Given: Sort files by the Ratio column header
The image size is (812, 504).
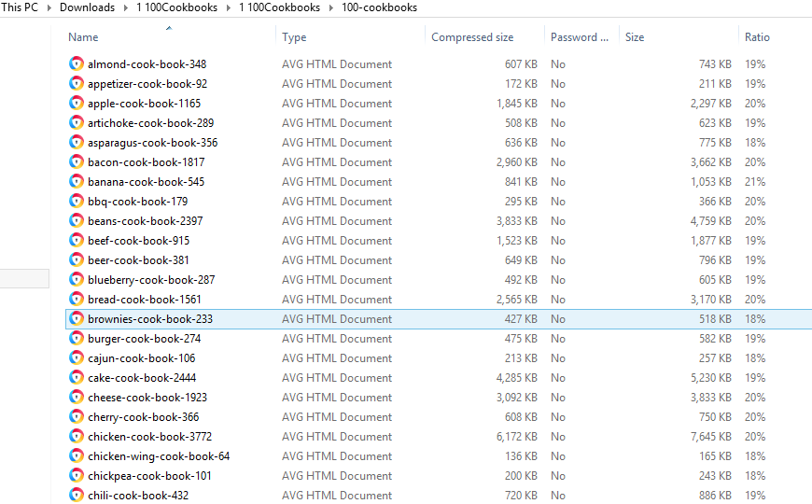Looking at the screenshot, I should 757,37.
